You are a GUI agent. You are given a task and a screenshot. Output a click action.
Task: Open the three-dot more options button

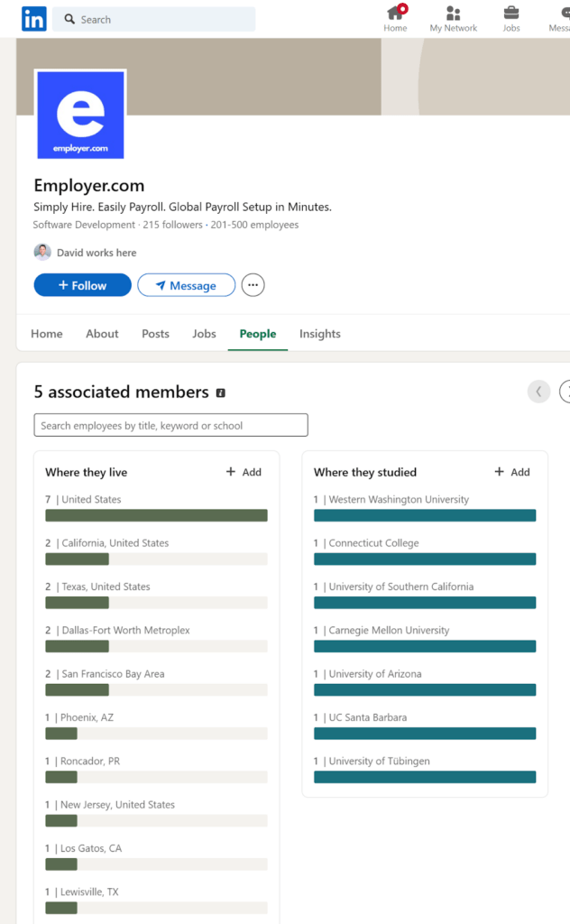tap(253, 285)
